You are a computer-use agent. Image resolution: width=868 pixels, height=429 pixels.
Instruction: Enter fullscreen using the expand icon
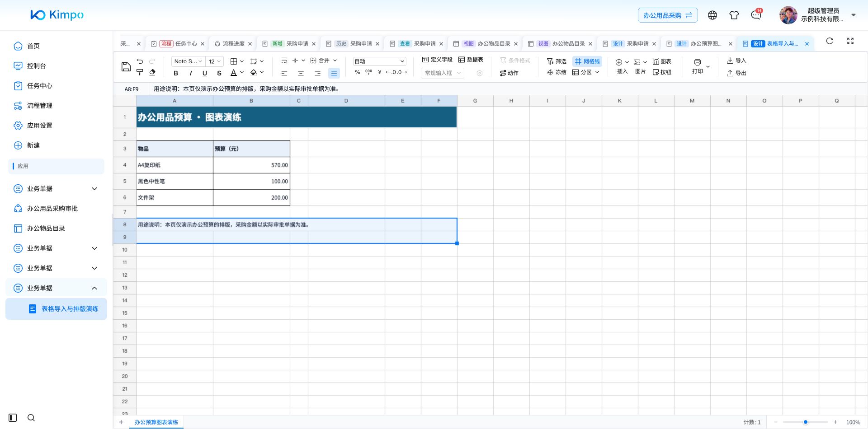pos(850,41)
